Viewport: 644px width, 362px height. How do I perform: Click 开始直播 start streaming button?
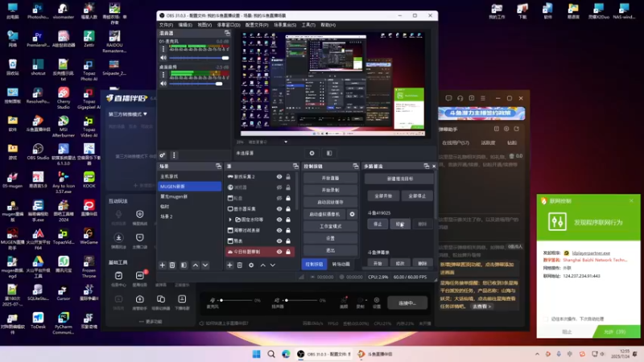pos(330,179)
